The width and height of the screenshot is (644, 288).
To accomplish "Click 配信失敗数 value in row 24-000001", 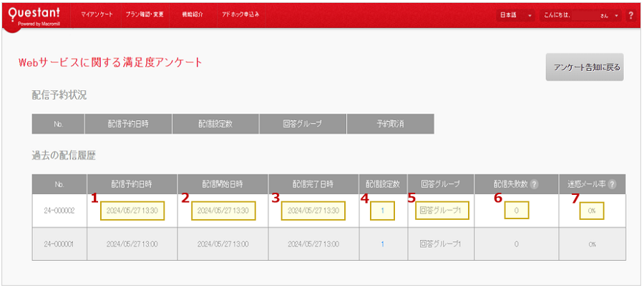I will point(516,244).
